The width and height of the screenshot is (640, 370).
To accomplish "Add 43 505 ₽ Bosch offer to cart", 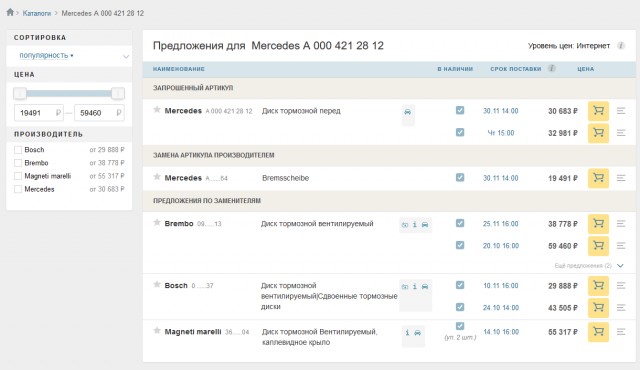I will [x=598, y=308].
